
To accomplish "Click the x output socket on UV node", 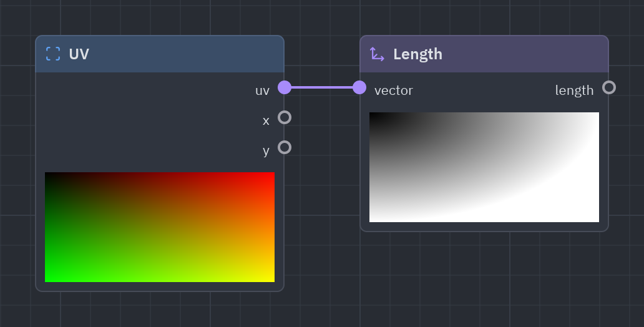I will (285, 117).
